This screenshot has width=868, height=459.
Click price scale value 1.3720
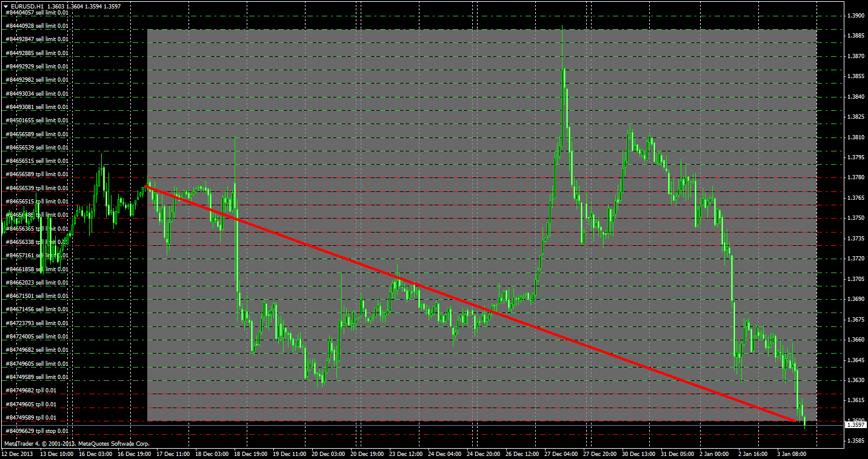[856, 259]
